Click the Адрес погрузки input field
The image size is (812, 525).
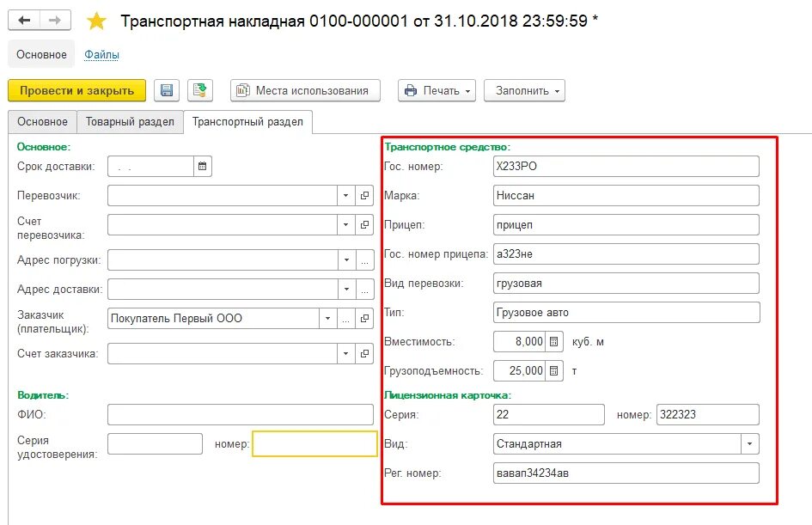click(223, 259)
